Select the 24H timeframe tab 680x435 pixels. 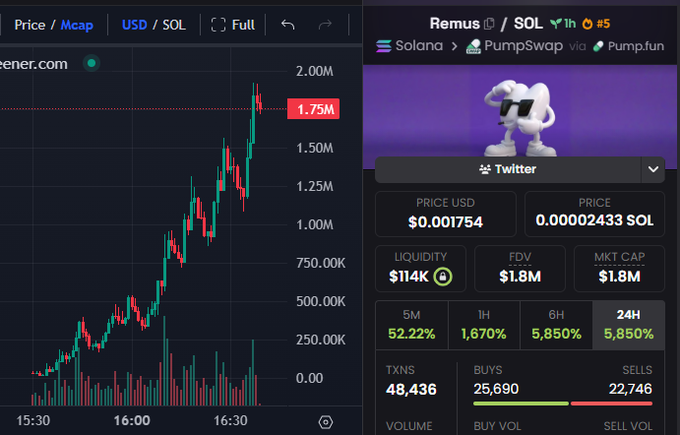628,325
